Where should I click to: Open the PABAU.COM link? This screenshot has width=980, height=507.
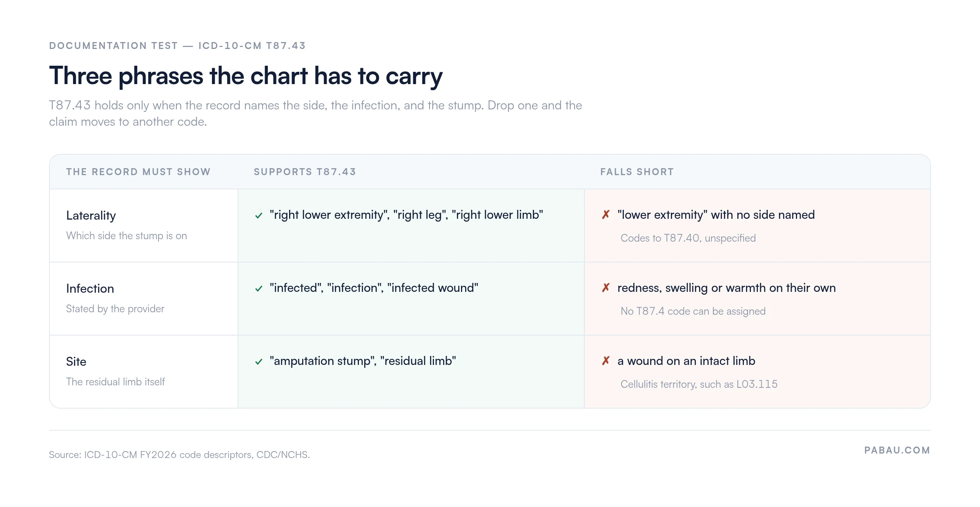point(897,450)
